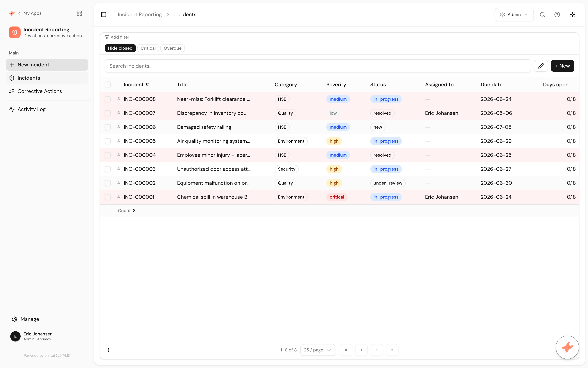Check the INC-000005 row checkbox
Image resolution: width=588 pixels, height=368 pixels.
point(108,141)
